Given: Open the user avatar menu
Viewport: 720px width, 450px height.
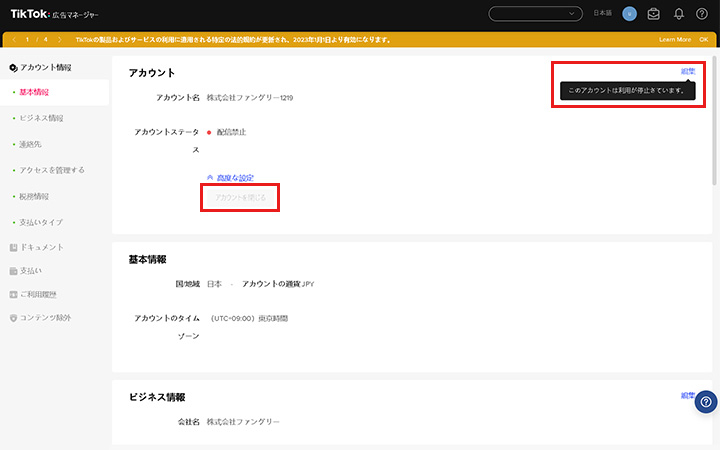Looking at the screenshot, I should click(629, 14).
